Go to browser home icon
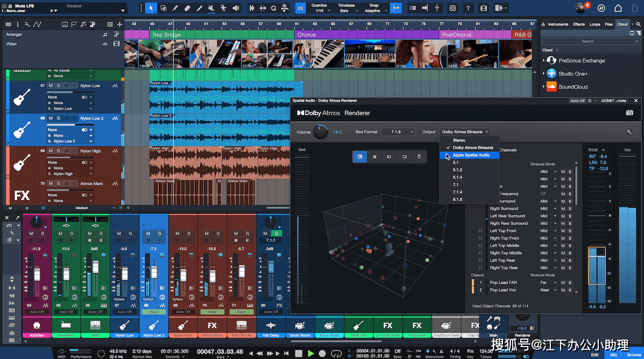644x359 pixels. [543, 24]
